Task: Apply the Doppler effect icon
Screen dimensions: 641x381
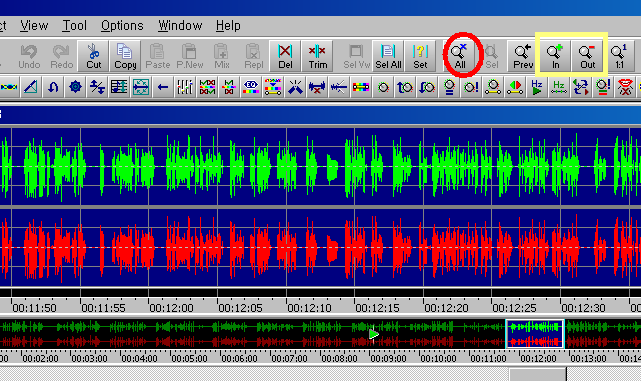Action: [x=9, y=87]
